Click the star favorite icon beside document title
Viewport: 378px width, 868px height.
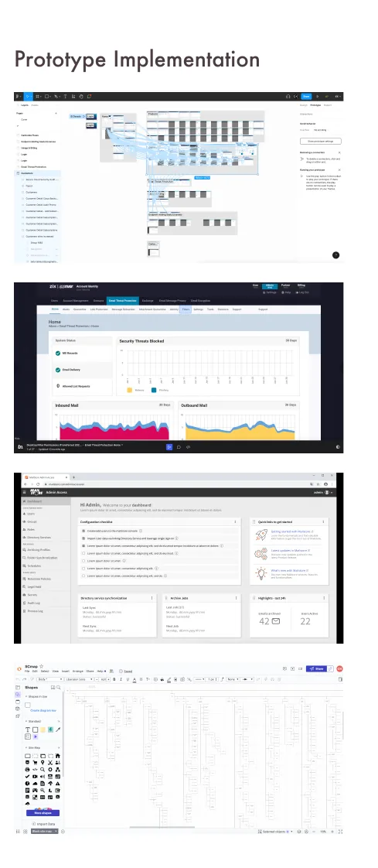42,666
